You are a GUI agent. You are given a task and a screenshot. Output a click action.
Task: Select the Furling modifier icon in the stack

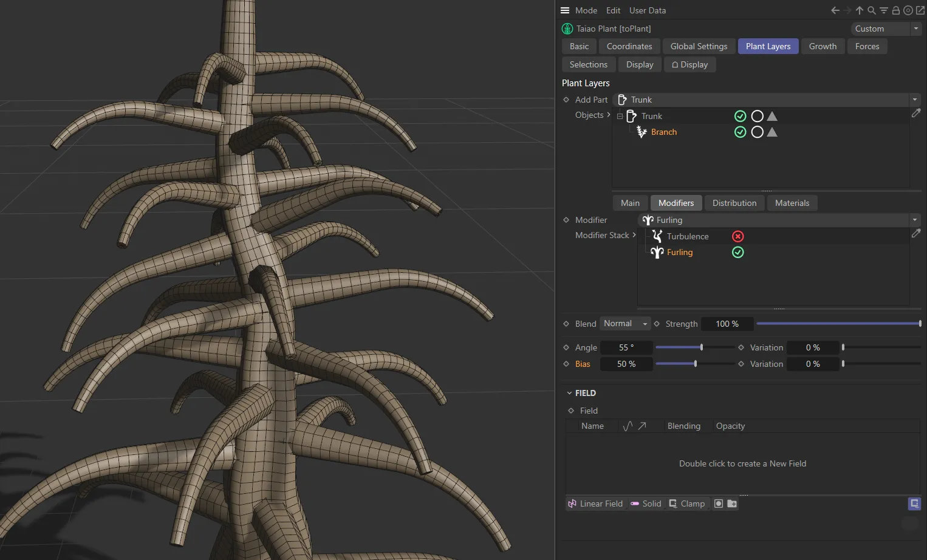click(x=657, y=252)
